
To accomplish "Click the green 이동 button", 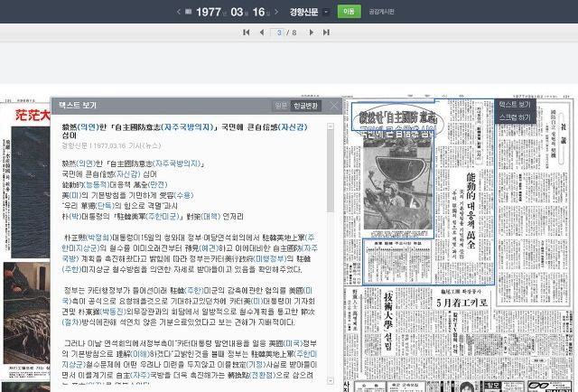I will pyautogui.click(x=349, y=12).
